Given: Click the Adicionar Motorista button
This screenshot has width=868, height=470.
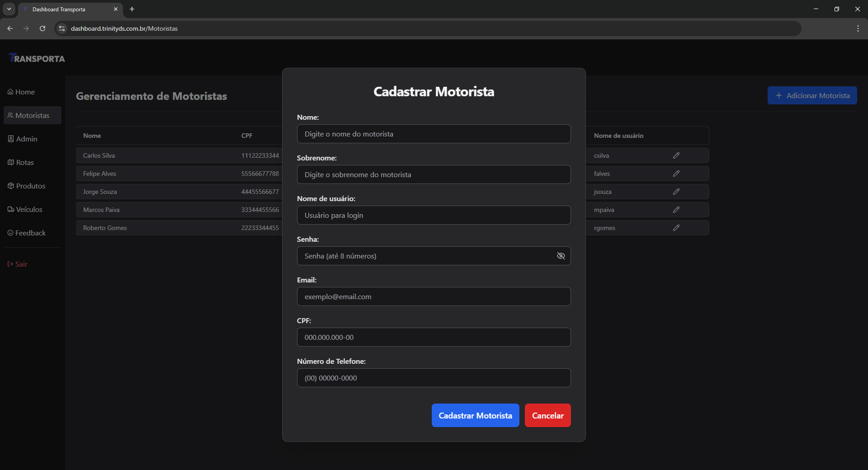Looking at the screenshot, I should point(812,95).
